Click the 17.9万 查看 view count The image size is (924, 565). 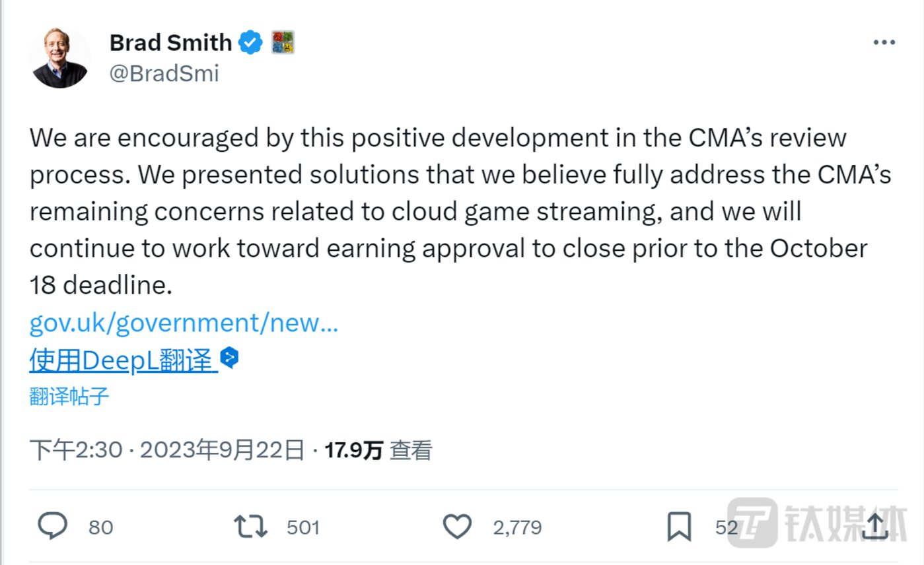(x=378, y=451)
